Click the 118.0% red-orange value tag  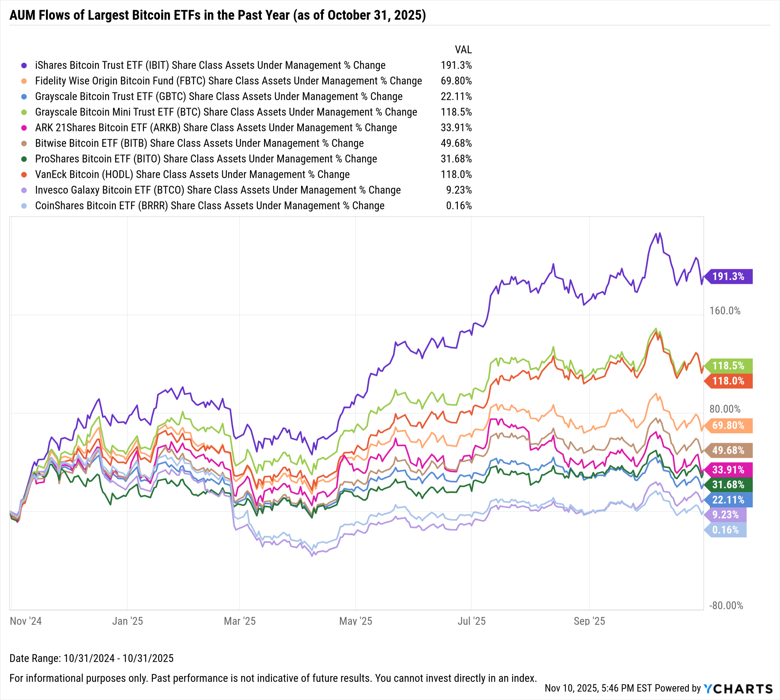728,381
